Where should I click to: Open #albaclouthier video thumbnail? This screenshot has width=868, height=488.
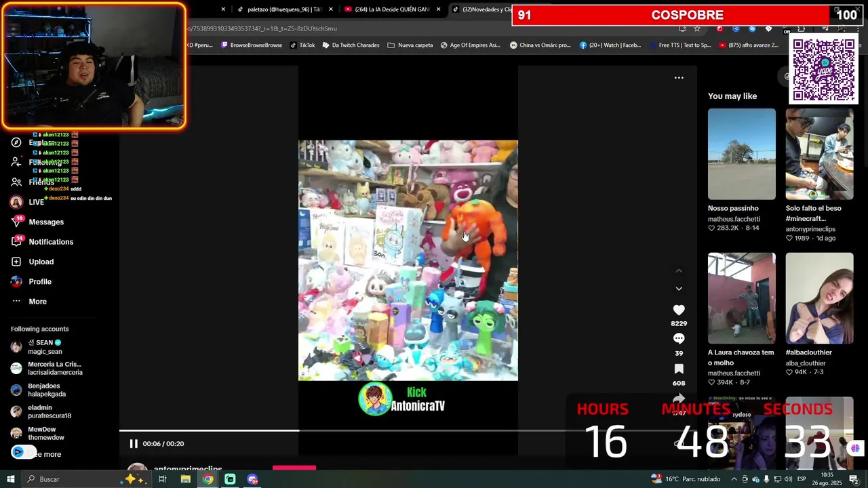pyautogui.click(x=819, y=298)
